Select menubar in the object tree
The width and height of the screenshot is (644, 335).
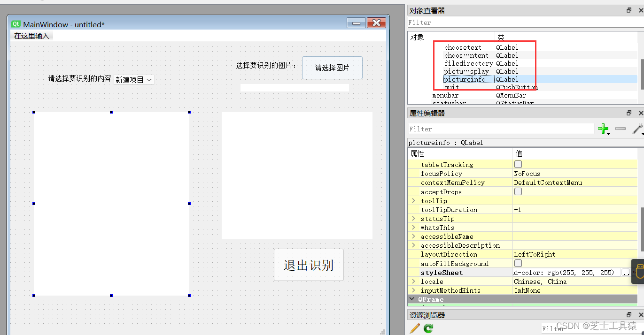pos(445,95)
